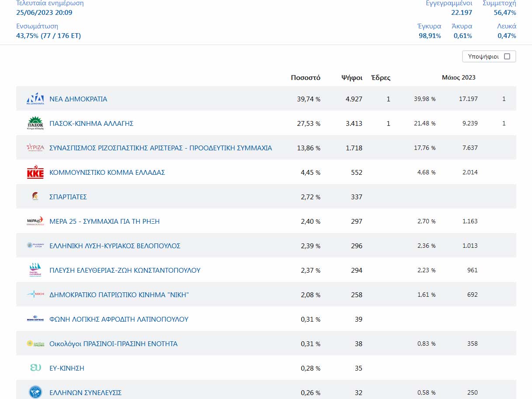Click the red ΚΚΕ logo
The width and height of the screenshot is (532, 399).
click(x=35, y=173)
